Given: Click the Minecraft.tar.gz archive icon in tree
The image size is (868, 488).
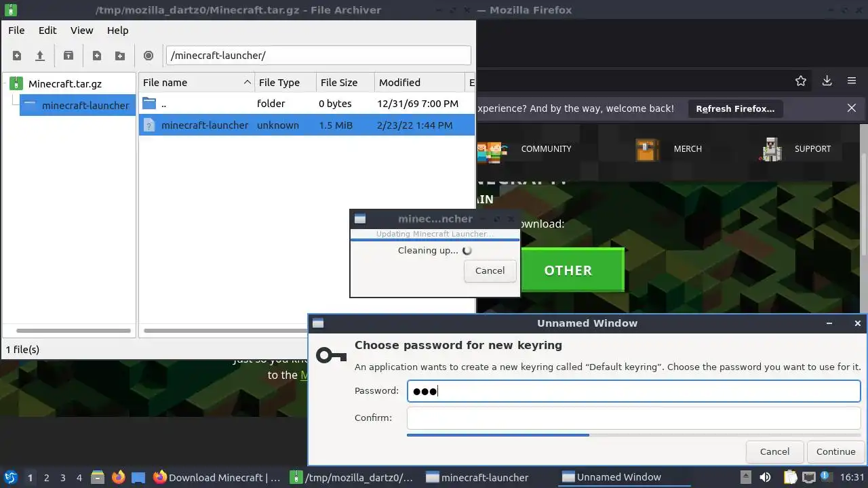Looking at the screenshot, I should (17, 84).
